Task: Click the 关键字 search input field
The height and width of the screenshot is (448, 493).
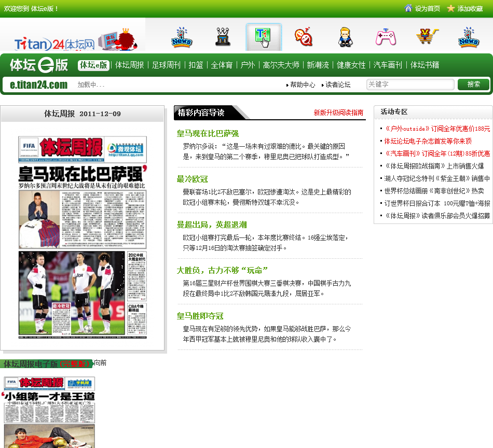Action: [410, 84]
